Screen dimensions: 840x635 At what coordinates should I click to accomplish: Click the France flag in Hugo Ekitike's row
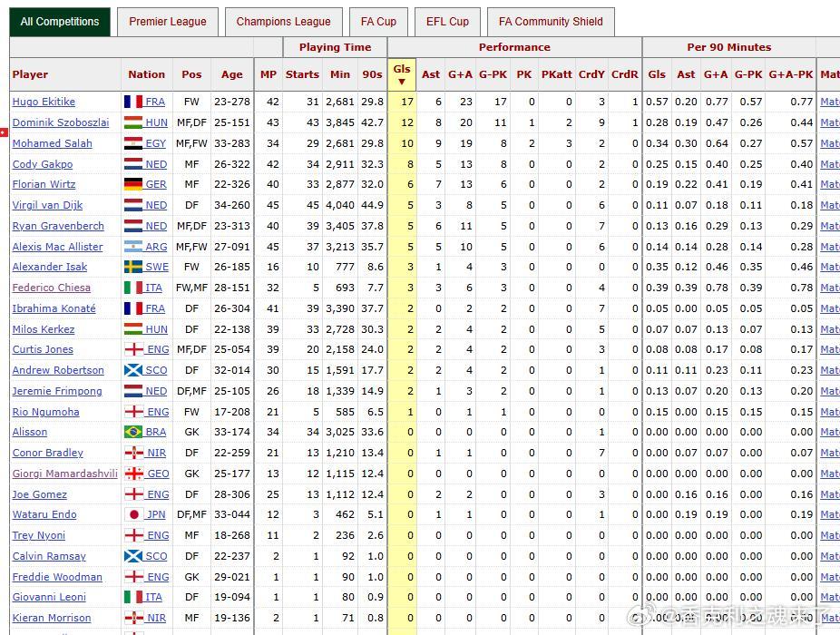click(133, 102)
